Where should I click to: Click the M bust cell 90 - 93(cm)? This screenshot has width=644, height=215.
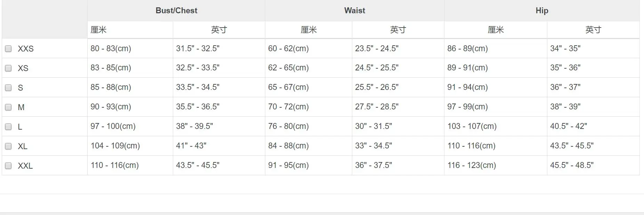pos(111,107)
